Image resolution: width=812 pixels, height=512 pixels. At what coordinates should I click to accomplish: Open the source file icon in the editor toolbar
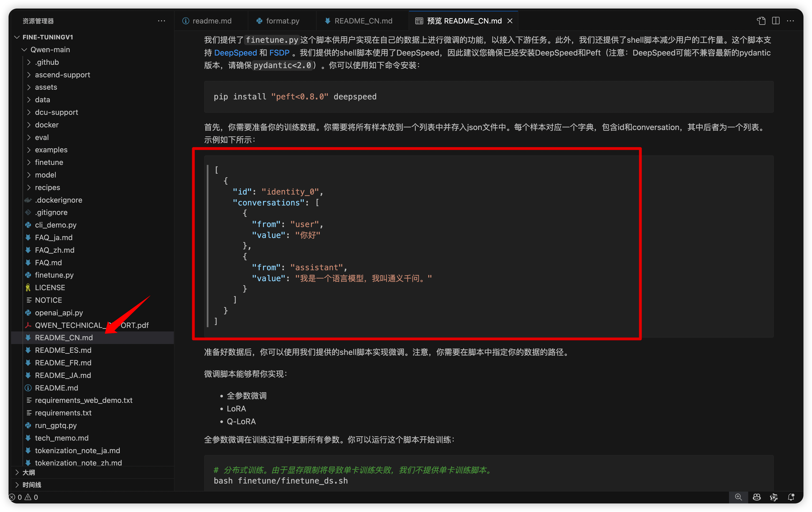[x=761, y=21]
